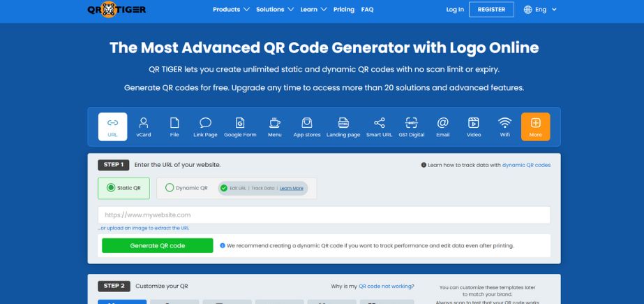
Task: Expand the Solutions dropdown menu
Action: 275,10
